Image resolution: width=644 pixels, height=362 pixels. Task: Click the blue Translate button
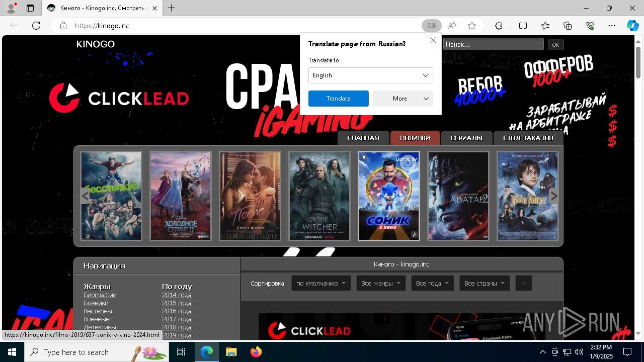tap(338, 99)
